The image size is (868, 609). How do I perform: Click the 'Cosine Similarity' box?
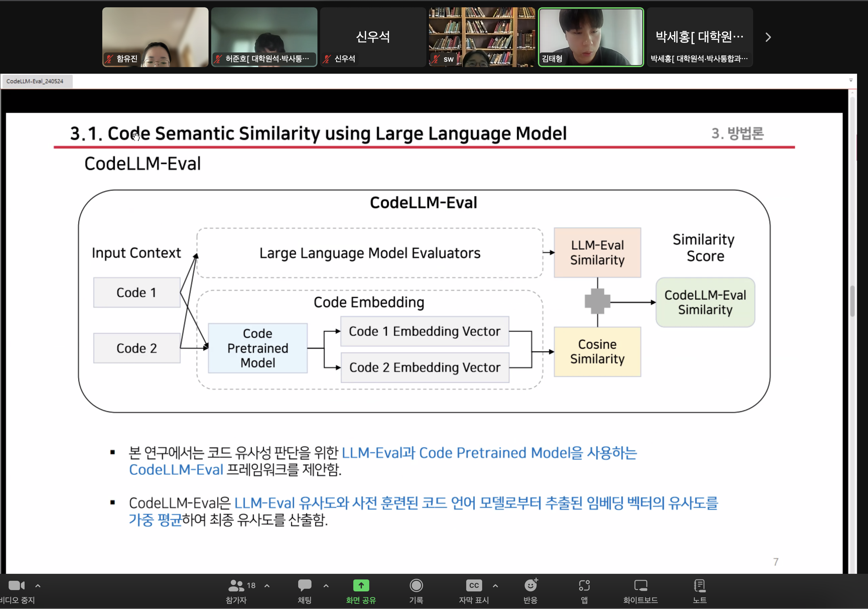tap(597, 352)
